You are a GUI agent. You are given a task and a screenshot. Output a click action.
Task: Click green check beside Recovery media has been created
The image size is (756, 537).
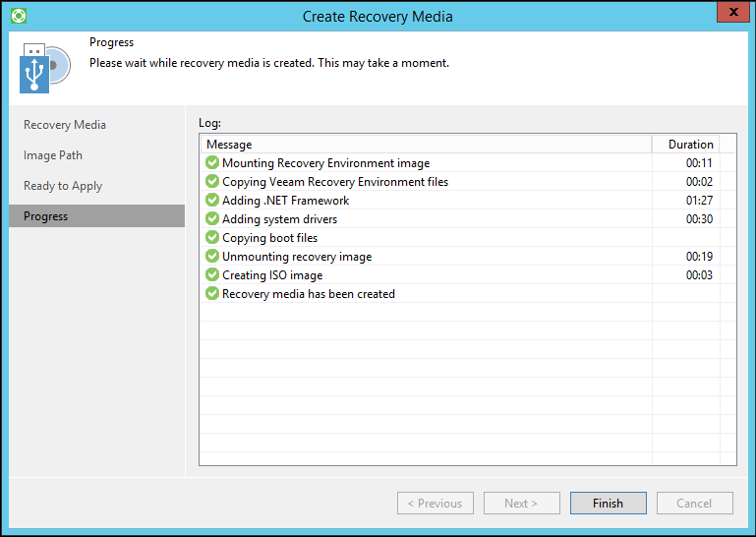click(x=211, y=294)
